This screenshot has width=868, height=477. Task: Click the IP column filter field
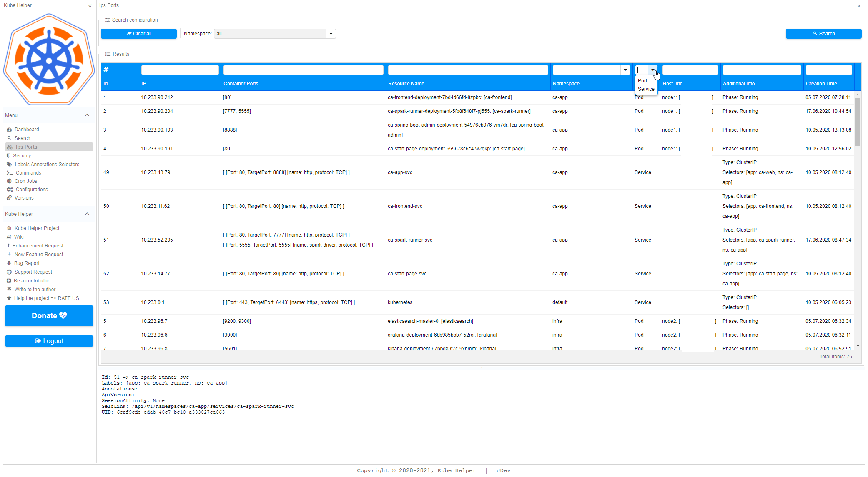pos(180,70)
